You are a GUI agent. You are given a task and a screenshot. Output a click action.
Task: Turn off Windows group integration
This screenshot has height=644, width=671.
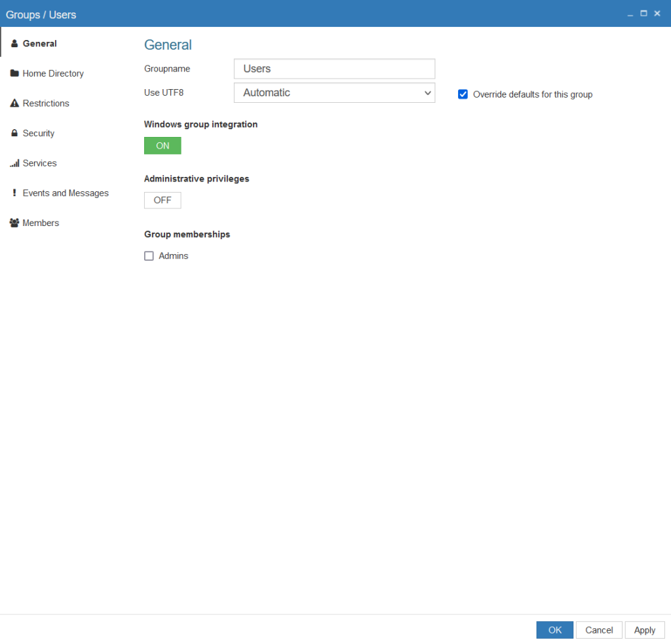[x=162, y=145]
